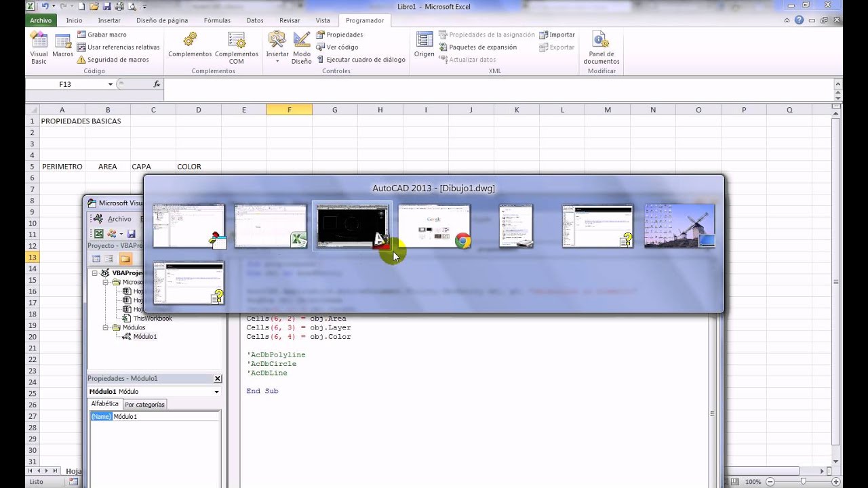Screen dimensions: 868x488
Task: Click the zoom slider at 100%
Action: (804, 481)
